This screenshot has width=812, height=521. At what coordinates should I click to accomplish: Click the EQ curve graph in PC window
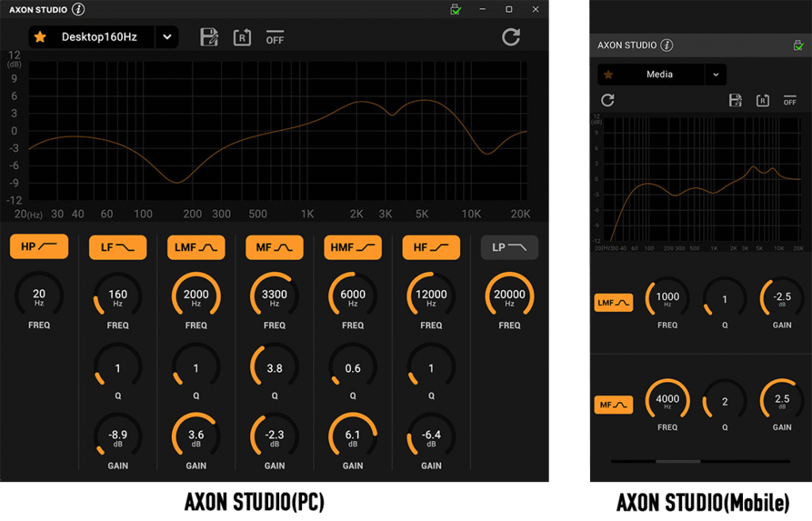click(278, 131)
